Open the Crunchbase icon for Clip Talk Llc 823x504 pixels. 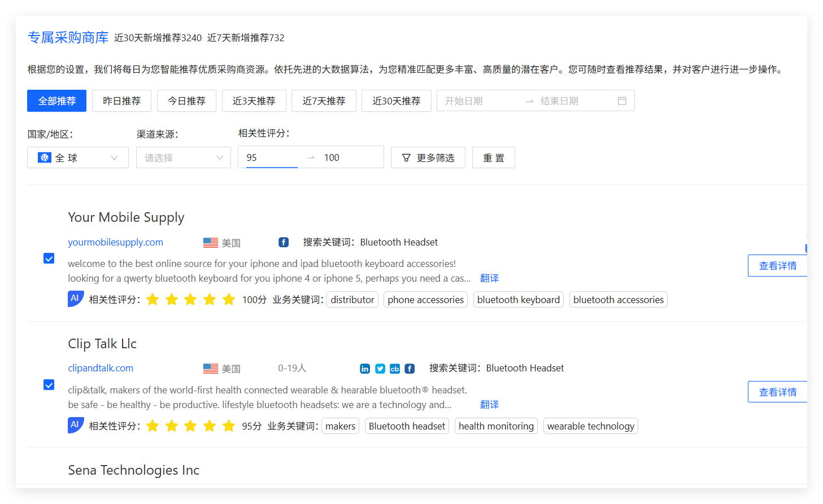395,369
